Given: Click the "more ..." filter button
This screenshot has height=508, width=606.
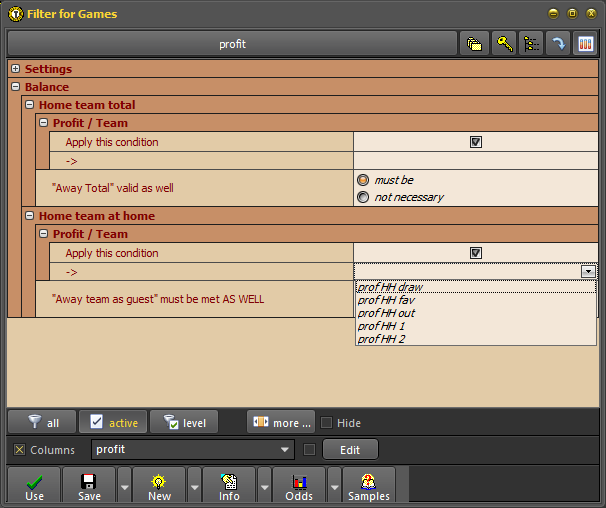Looking at the screenshot, I should tap(281, 423).
